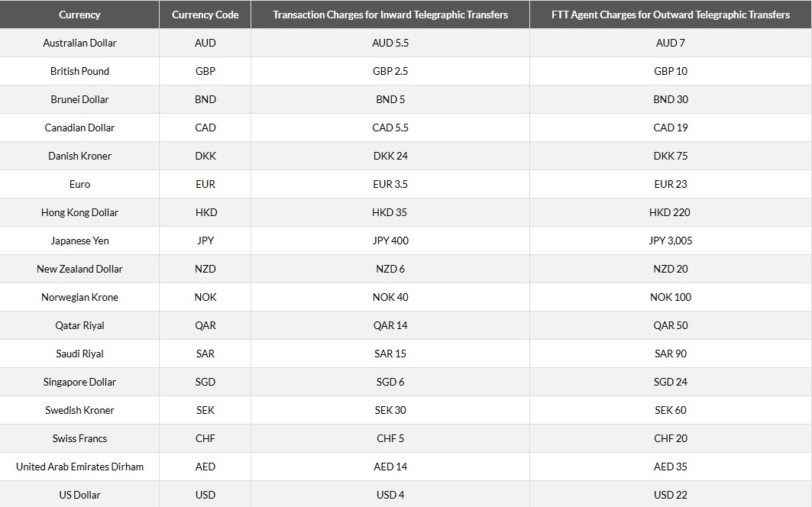Click the USD 22 outward charge cell

coord(670,495)
